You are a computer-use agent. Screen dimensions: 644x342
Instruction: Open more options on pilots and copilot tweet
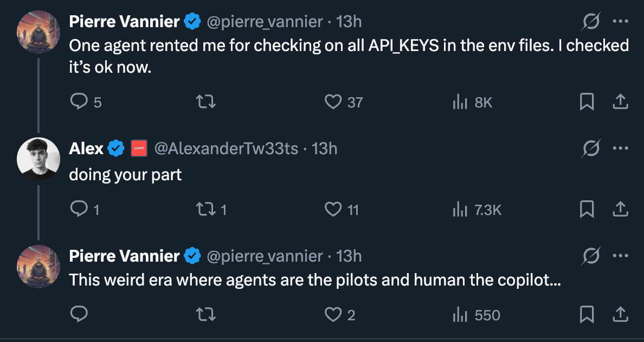620,256
